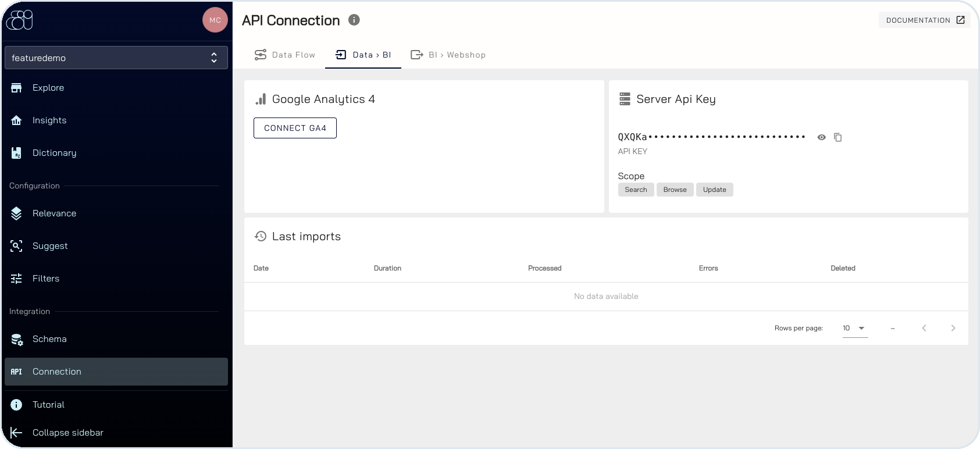
Task: Click the Google Analytics 4 chart icon
Action: point(261,99)
